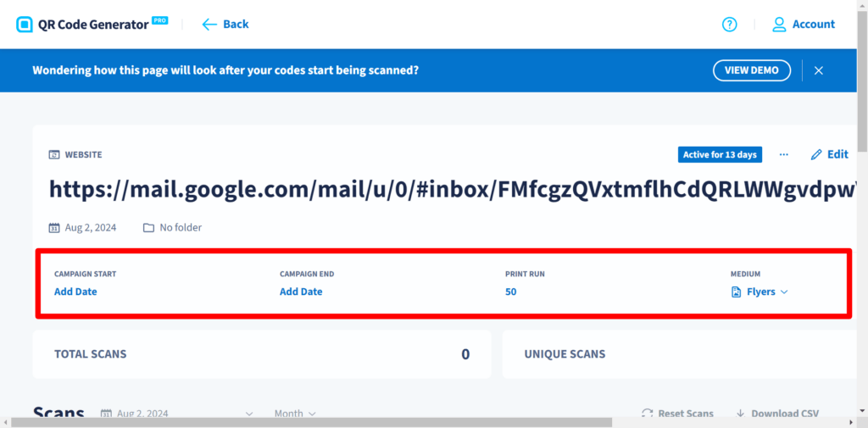Open the help question mark icon
This screenshot has width=868, height=428.
[x=730, y=25]
